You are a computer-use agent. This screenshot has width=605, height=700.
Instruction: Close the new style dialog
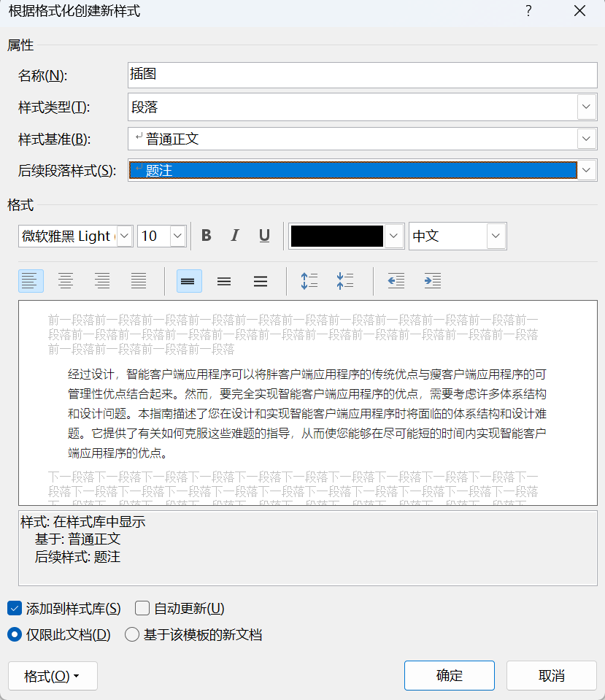(x=579, y=11)
